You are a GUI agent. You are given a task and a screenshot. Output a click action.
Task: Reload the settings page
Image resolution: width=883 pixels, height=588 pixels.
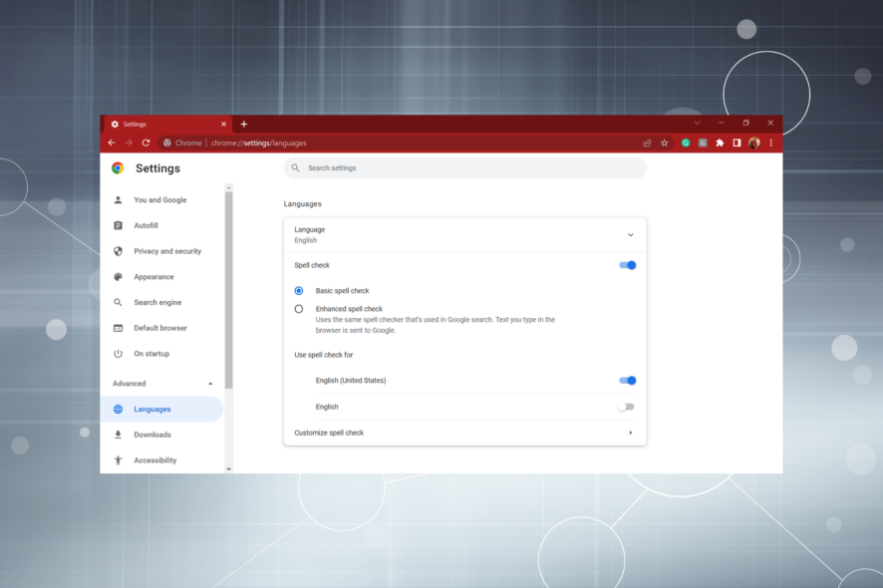pos(146,143)
